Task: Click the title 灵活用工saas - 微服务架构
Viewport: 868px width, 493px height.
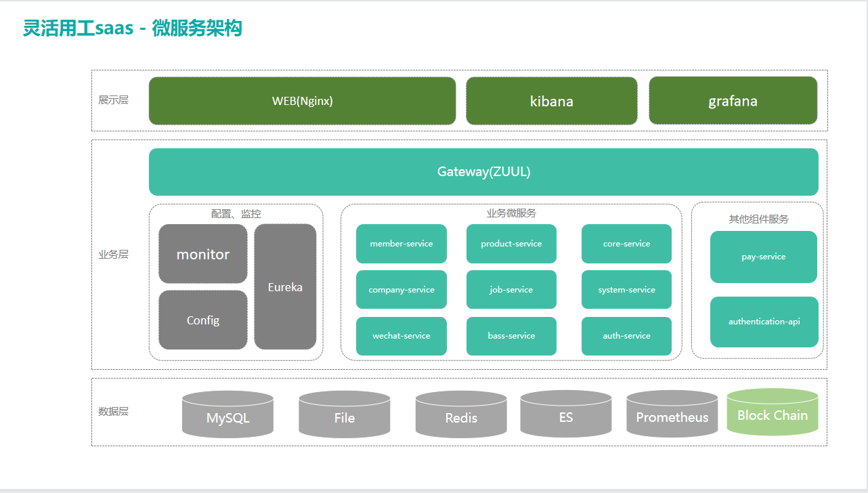Action: (133, 28)
